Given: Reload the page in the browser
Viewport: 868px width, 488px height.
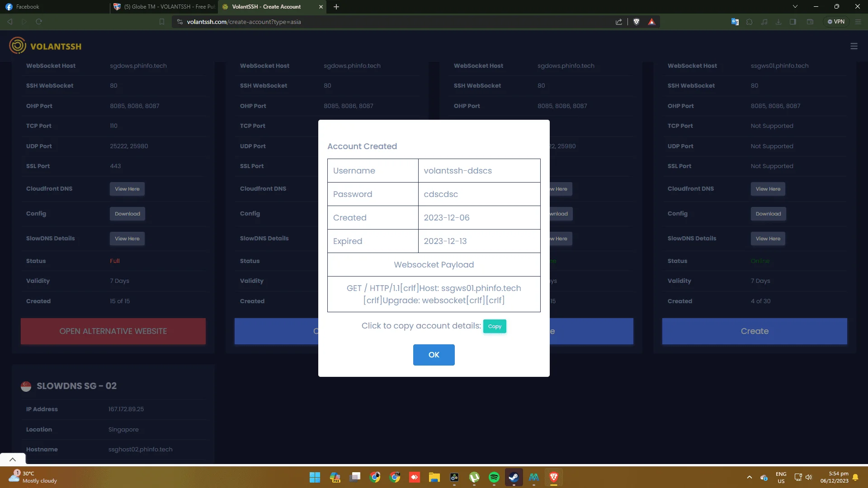Looking at the screenshot, I should 39,22.
